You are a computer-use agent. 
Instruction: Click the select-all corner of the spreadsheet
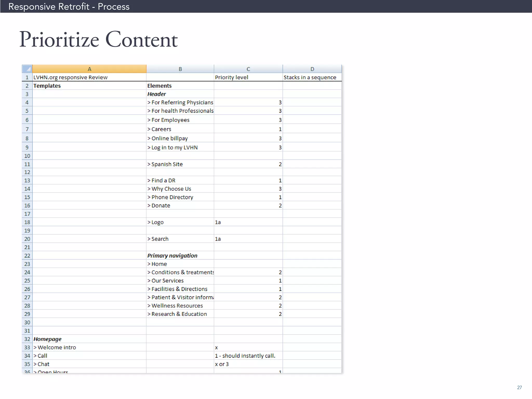point(27,69)
